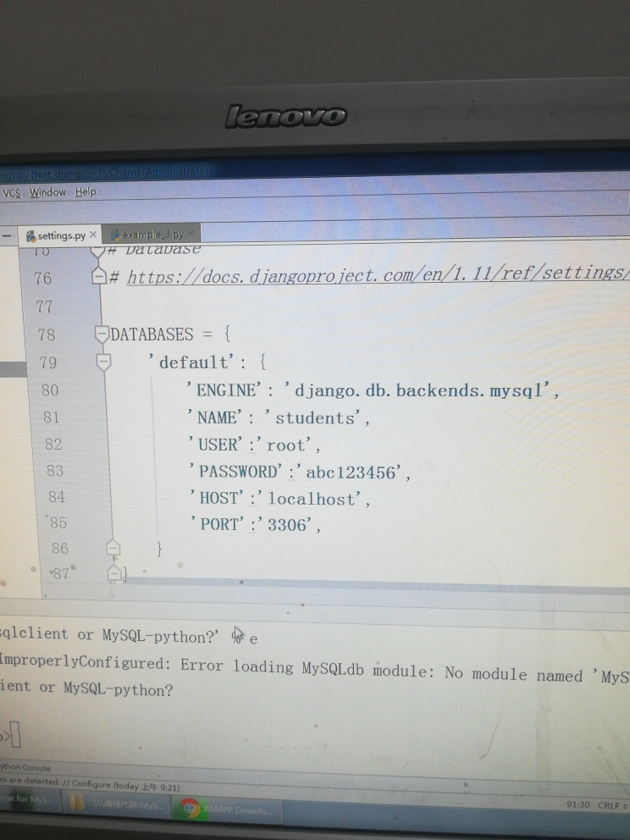Open the CRLF line separator selector
This screenshot has height=840, width=630.
pyautogui.click(x=611, y=805)
